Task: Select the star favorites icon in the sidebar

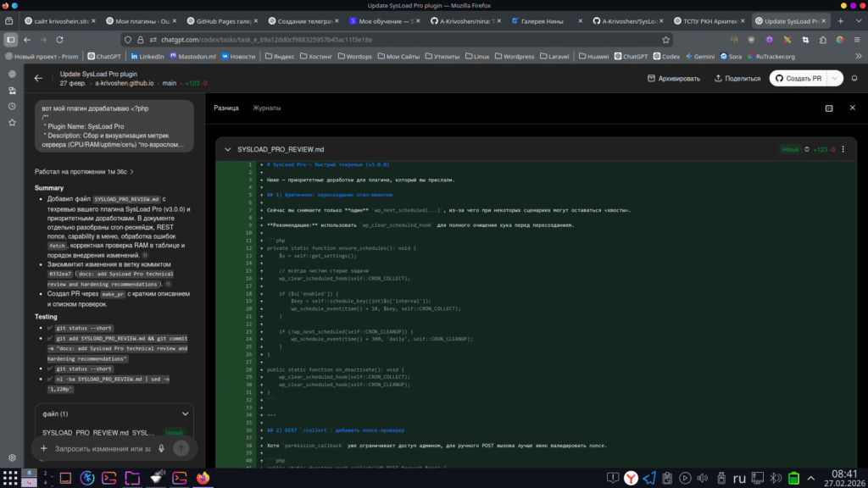Action: pyautogui.click(x=12, y=122)
